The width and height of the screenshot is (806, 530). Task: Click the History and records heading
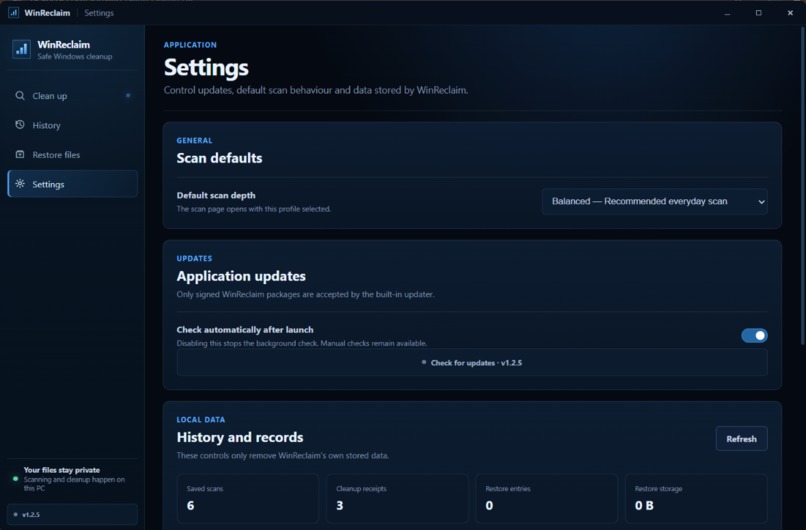click(240, 437)
